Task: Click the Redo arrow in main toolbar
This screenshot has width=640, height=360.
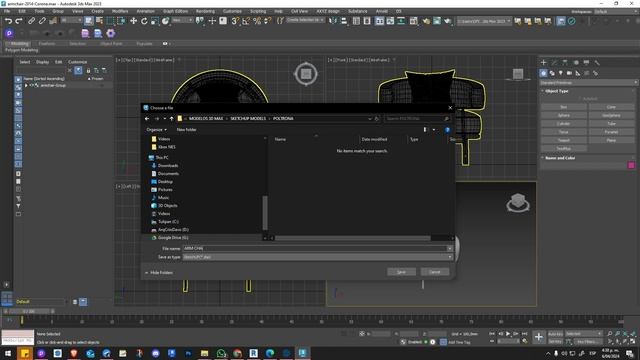Action: [x=19, y=21]
